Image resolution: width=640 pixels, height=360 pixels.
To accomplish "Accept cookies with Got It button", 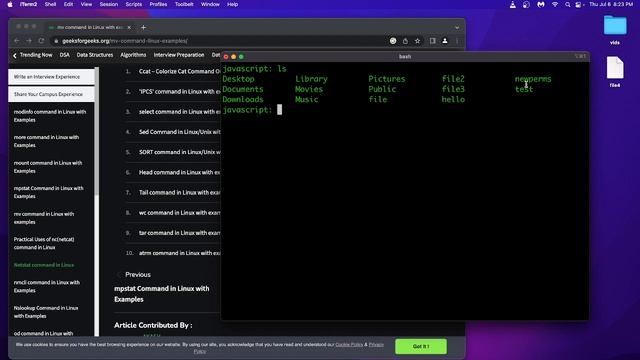I will [x=421, y=347].
